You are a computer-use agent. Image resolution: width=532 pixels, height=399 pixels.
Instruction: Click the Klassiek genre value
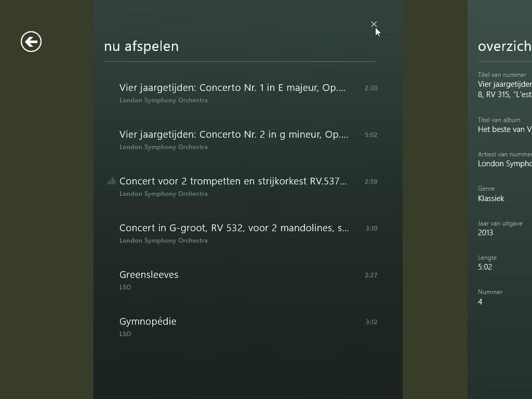491,198
